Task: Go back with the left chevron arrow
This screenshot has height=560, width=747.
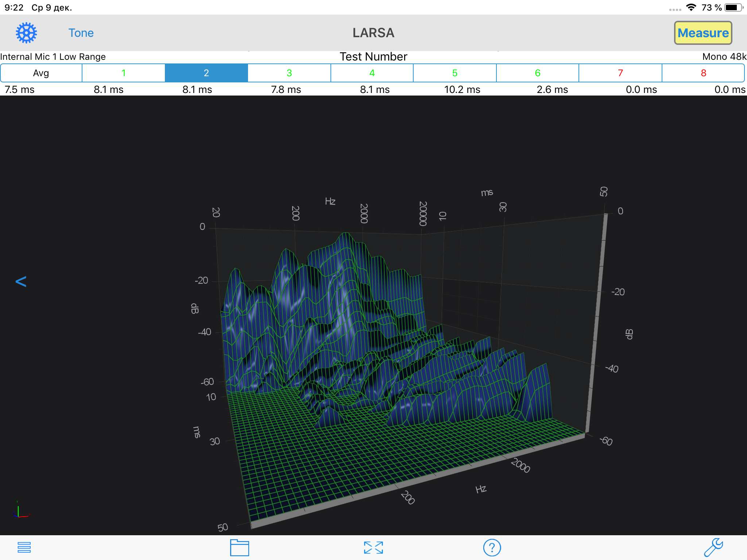Action: [x=21, y=281]
